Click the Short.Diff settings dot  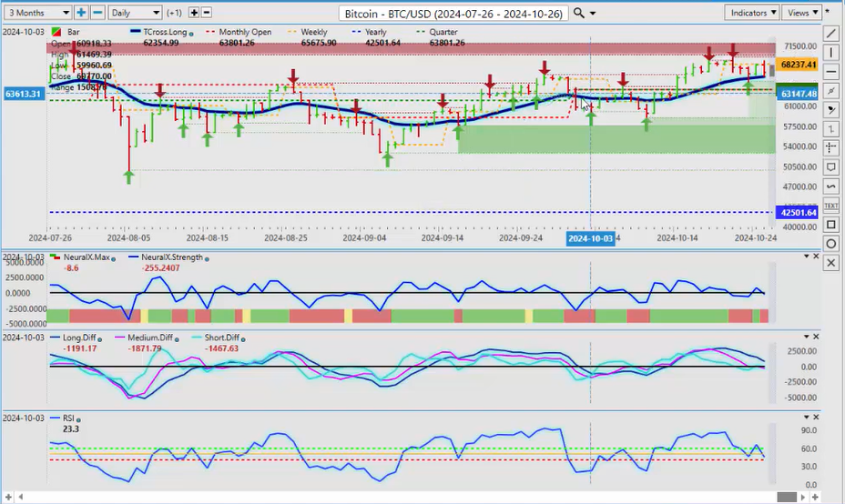(243, 339)
